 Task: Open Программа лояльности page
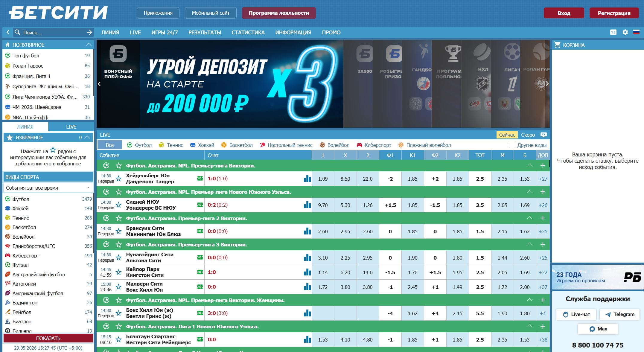tap(279, 13)
